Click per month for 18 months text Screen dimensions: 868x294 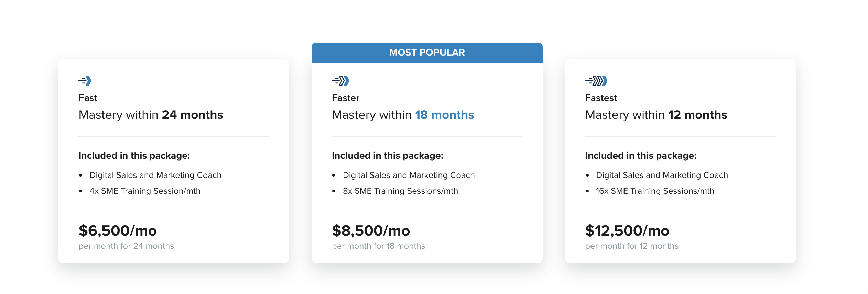378,246
